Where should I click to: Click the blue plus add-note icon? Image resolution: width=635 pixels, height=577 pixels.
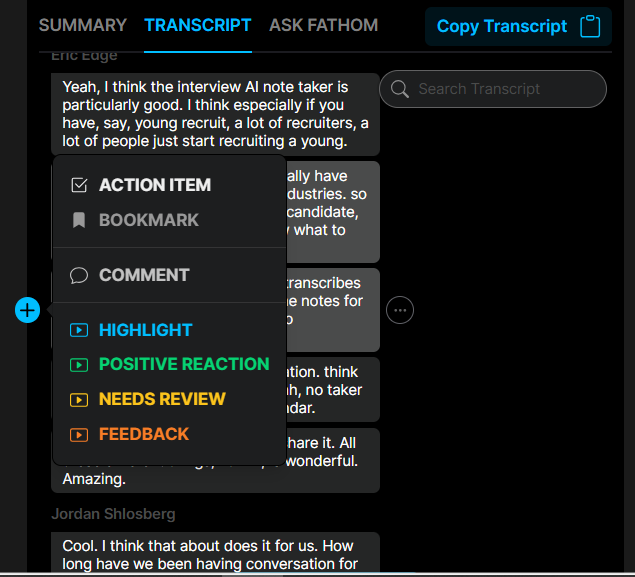click(x=27, y=310)
